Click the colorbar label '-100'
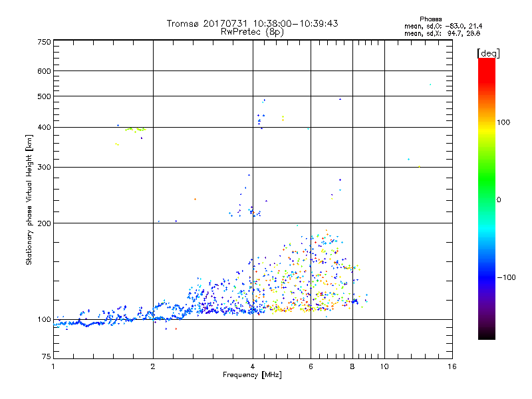This screenshot has height=399, width=532. pyautogui.click(x=506, y=277)
